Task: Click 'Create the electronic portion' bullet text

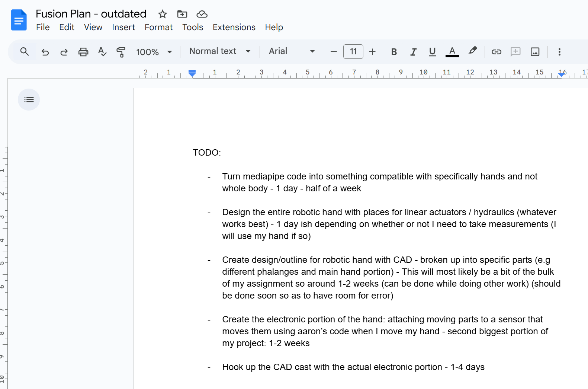Action: pos(385,331)
